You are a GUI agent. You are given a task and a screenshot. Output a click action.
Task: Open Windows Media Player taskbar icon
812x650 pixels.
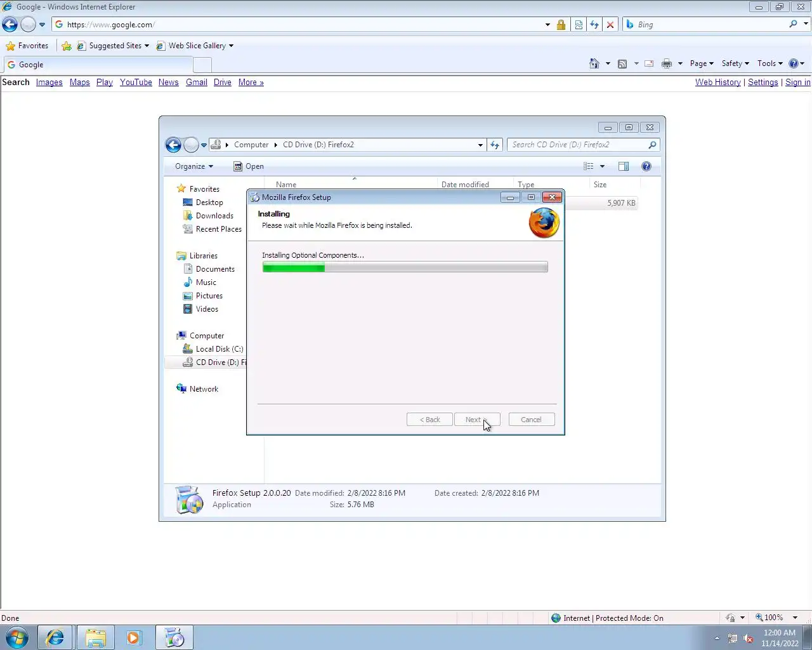click(134, 637)
